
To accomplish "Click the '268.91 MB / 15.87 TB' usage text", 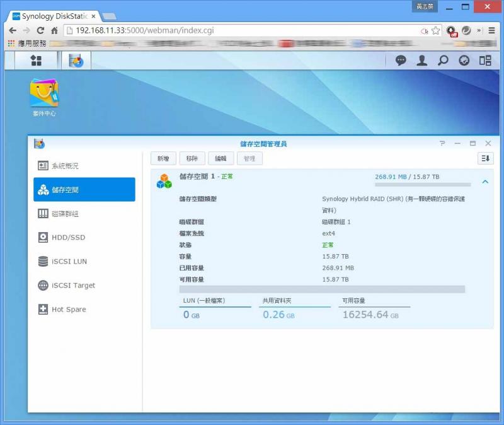I will (x=407, y=177).
